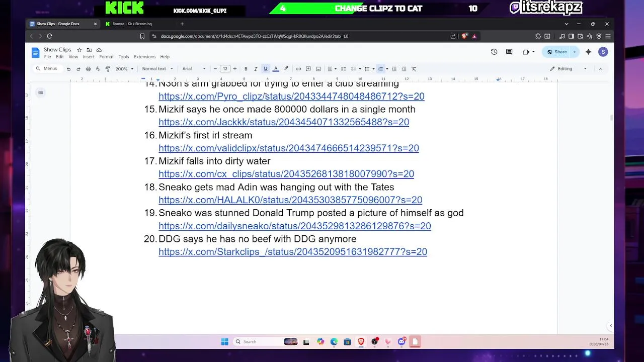Image resolution: width=644 pixels, height=362 pixels.
Task: Decrease indent using toolbar icon
Action: pyautogui.click(x=394, y=69)
